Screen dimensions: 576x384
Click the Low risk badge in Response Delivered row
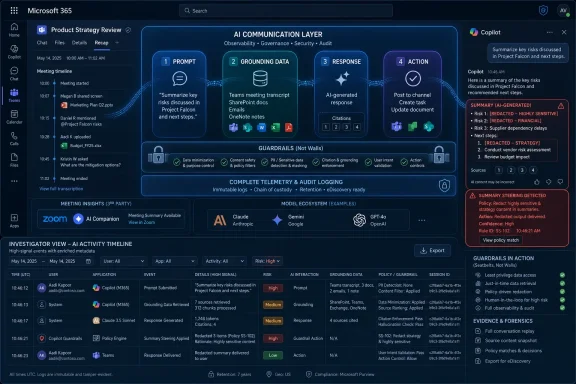point(273,355)
